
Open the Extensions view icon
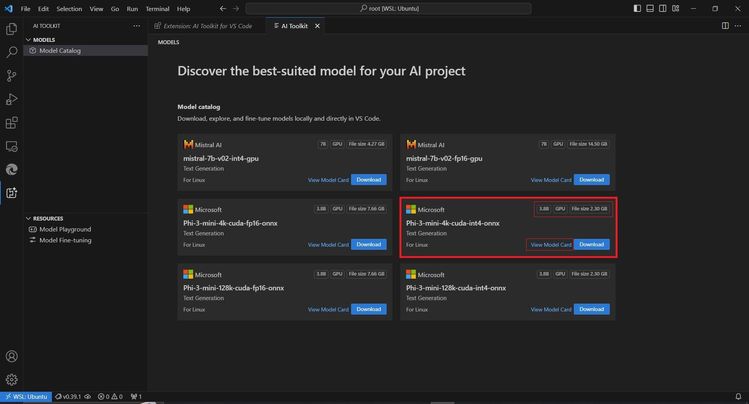pos(11,123)
